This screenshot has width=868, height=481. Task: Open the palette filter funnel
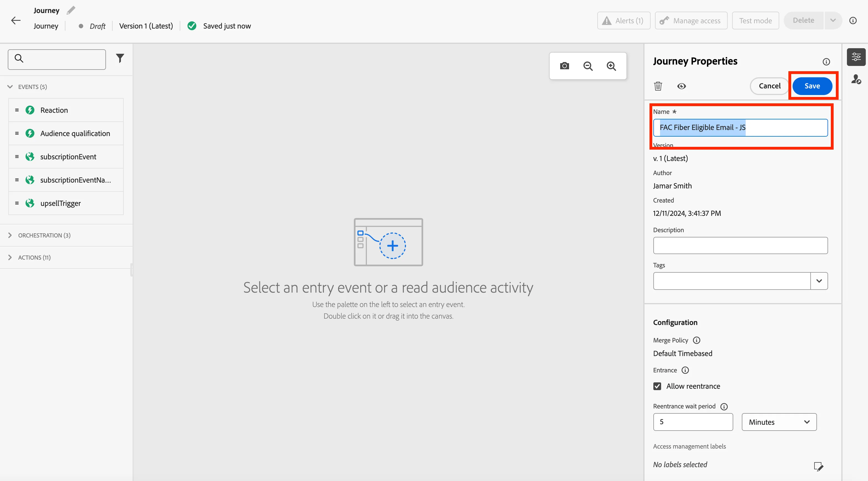tap(120, 58)
